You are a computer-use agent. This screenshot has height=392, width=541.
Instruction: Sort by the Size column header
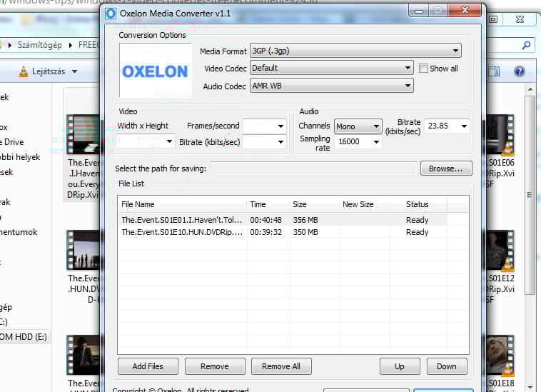click(x=314, y=204)
